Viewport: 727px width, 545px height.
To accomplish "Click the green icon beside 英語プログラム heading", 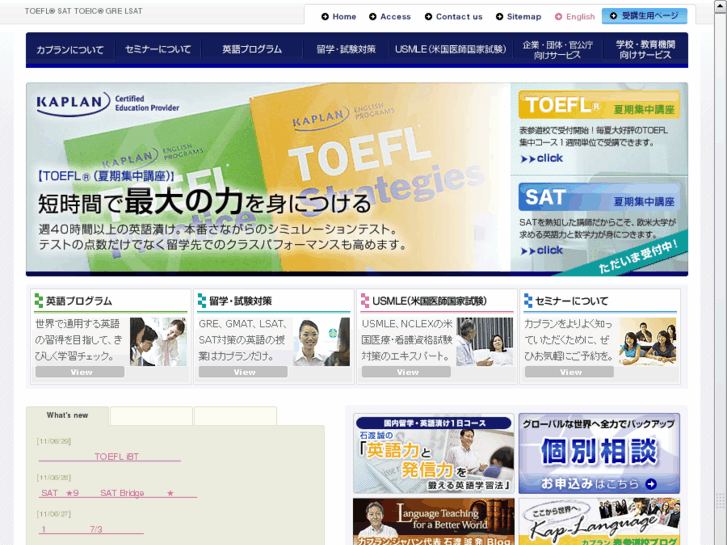I will point(39,301).
